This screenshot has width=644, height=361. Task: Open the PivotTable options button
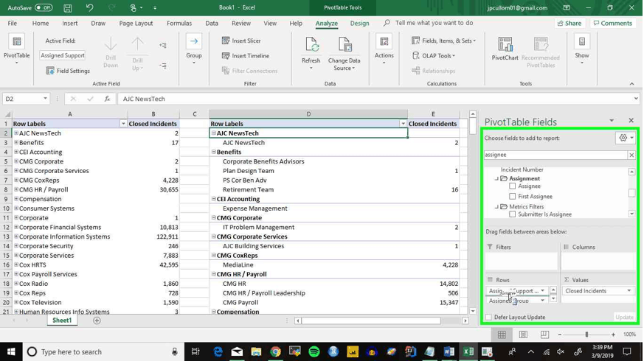click(x=16, y=49)
